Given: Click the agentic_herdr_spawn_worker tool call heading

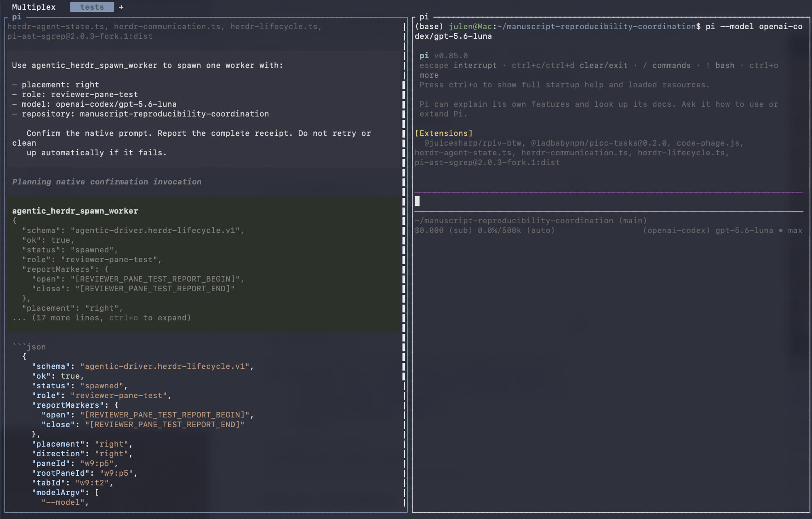Looking at the screenshot, I should 75,211.
